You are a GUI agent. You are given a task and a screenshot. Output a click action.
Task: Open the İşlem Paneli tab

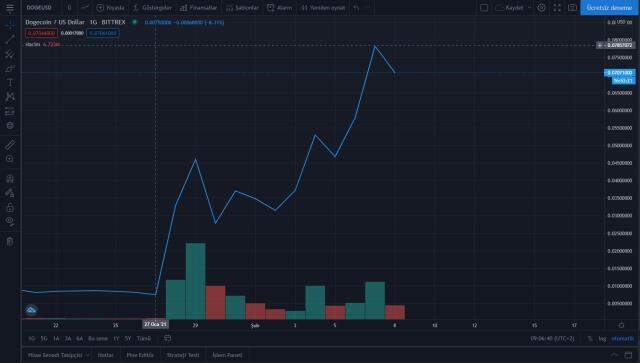pyautogui.click(x=227, y=355)
